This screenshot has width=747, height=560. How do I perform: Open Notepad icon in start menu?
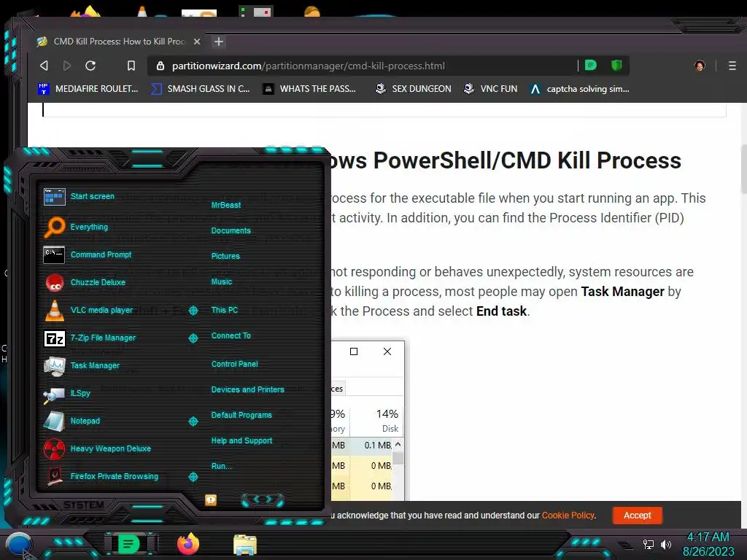pos(54,421)
